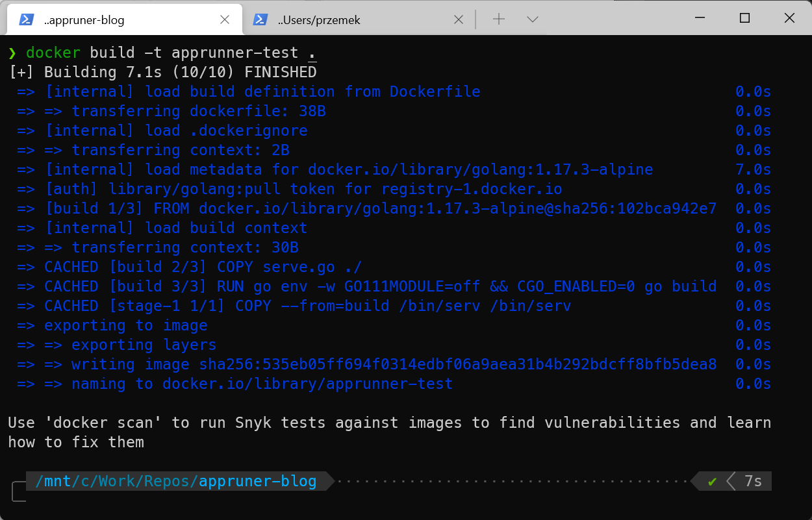Click 'naming to docker.io/library/apprunner-test' line
The width and height of the screenshot is (812, 520).
tap(235, 384)
